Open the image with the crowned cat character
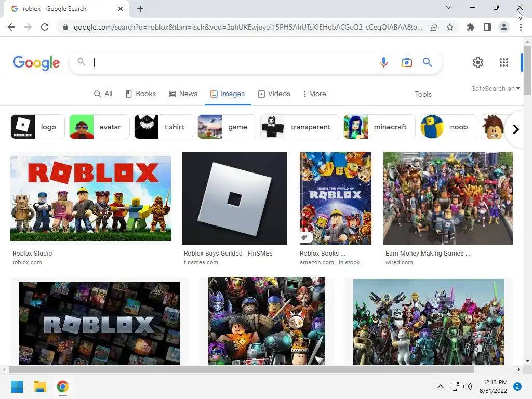The image size is (532, 399). coord(267,321)
